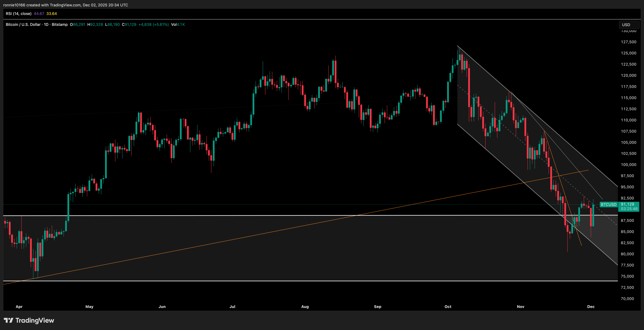644x330 pixels.
Task: Click the TradingView logo
Action: [29, 320]
